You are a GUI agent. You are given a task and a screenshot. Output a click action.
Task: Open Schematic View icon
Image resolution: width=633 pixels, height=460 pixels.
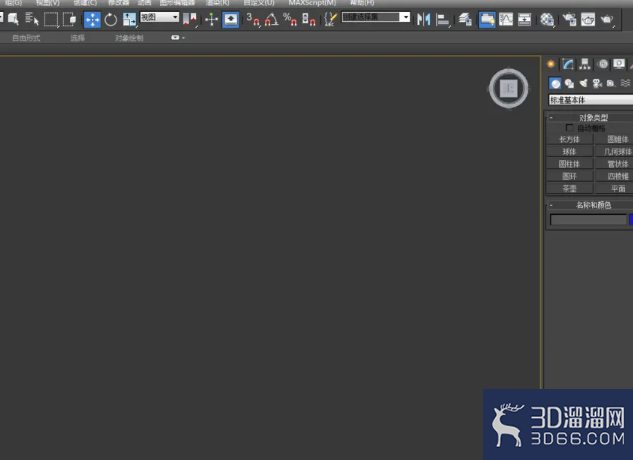(x=524, y=19)
